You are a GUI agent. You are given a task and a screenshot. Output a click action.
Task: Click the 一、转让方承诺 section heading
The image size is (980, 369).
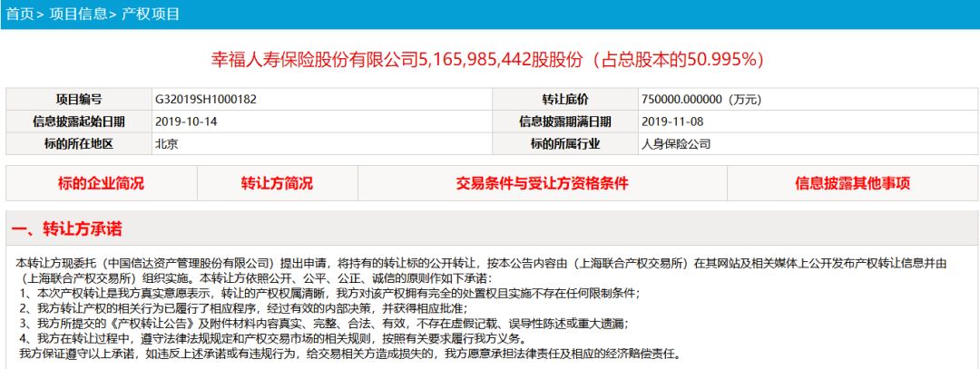(x=66, y=228)
